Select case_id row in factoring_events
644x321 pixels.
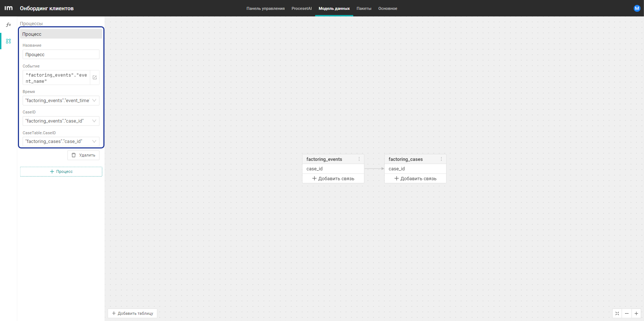(333, 169)
